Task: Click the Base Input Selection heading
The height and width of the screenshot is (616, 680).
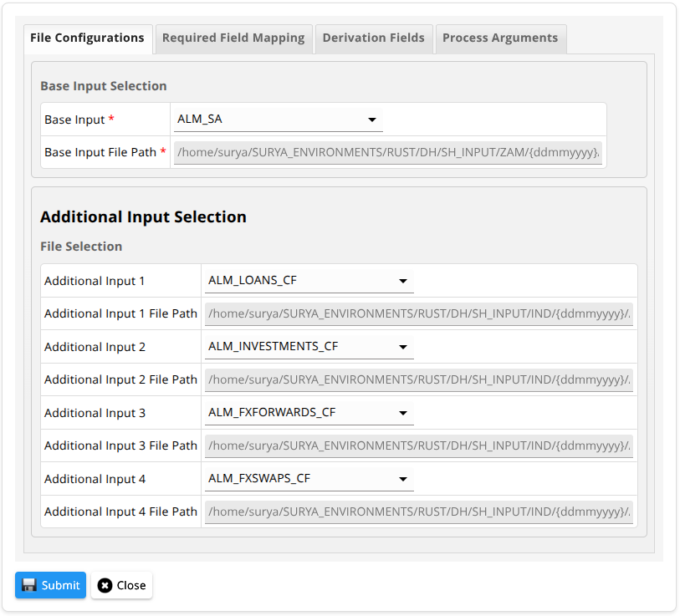Action: coord(104,86)
